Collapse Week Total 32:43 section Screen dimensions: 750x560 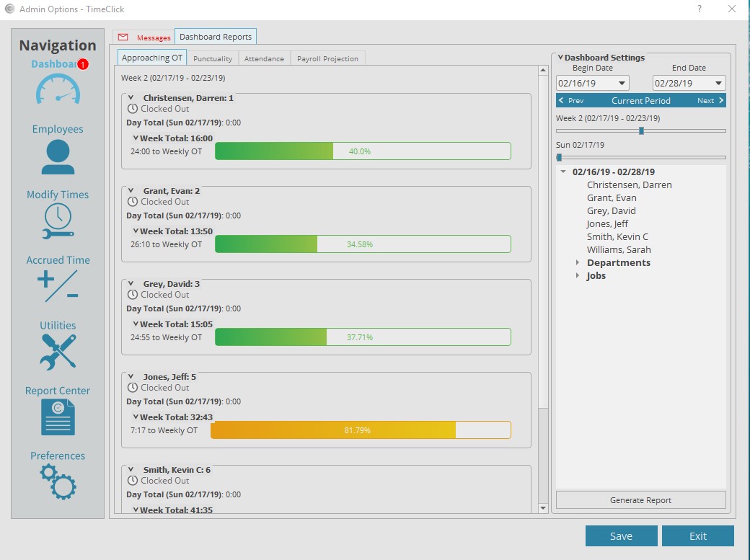pos(136,417)
